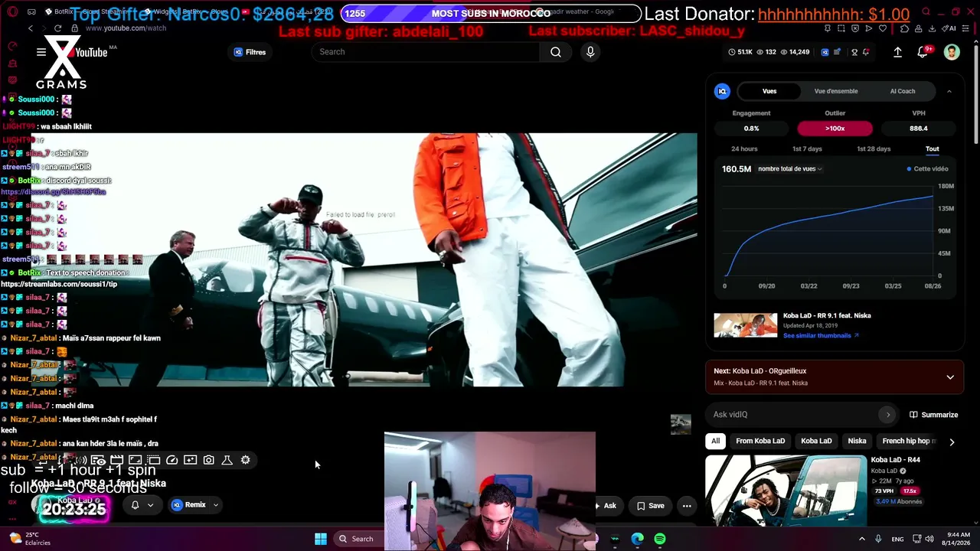Click the vidIQ toolbar speedometer icon
This screenshot has height=551, width=980.
click(x=171, y=460)
